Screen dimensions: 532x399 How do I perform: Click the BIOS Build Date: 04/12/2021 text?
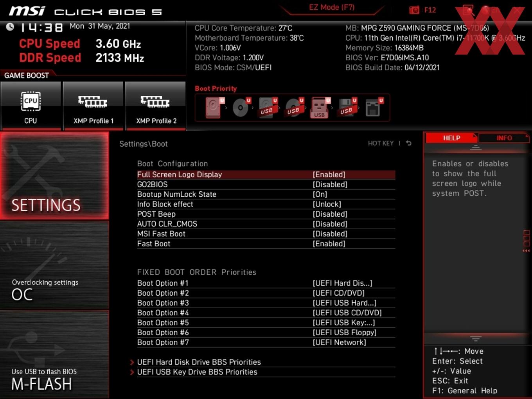click(x=392, y=68)
